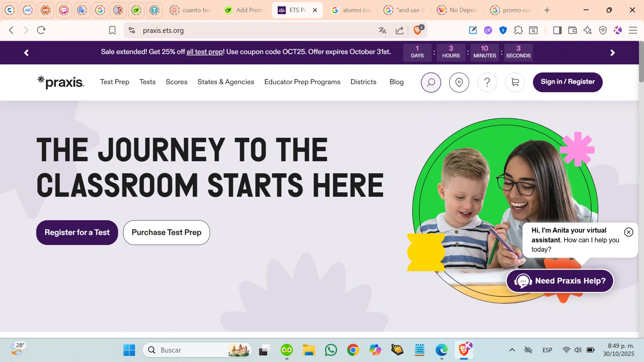
Task: Click the page vertical scrollbar
Action: pos(641,62)
